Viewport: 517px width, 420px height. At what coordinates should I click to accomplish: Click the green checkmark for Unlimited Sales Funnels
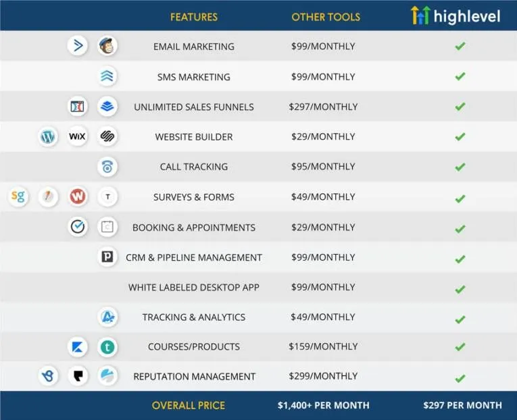click(x=460, y=107)
